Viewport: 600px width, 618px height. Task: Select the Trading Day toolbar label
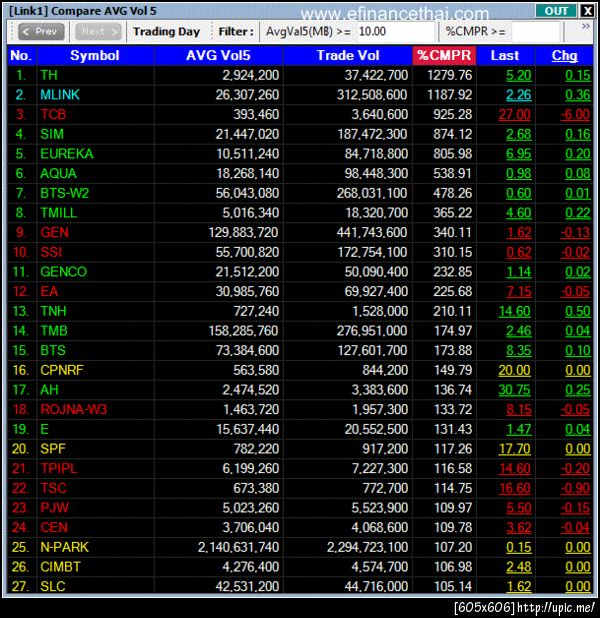(166, 32)
